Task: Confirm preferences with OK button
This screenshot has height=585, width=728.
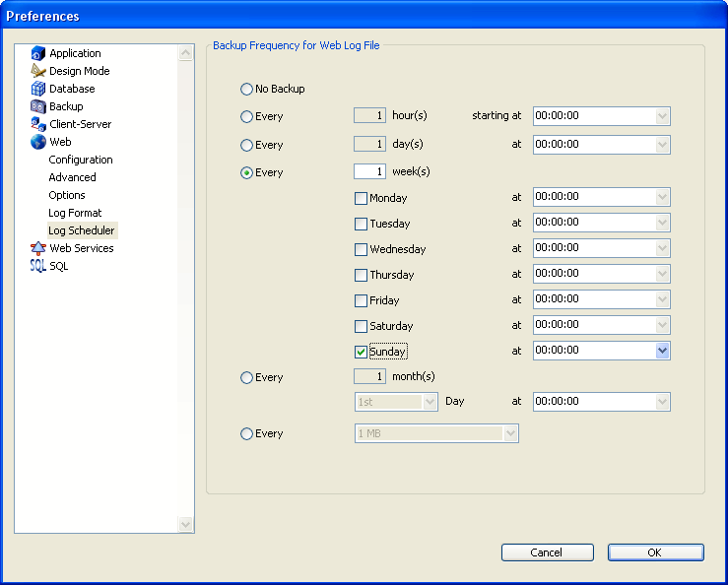Action: (655, 552)
